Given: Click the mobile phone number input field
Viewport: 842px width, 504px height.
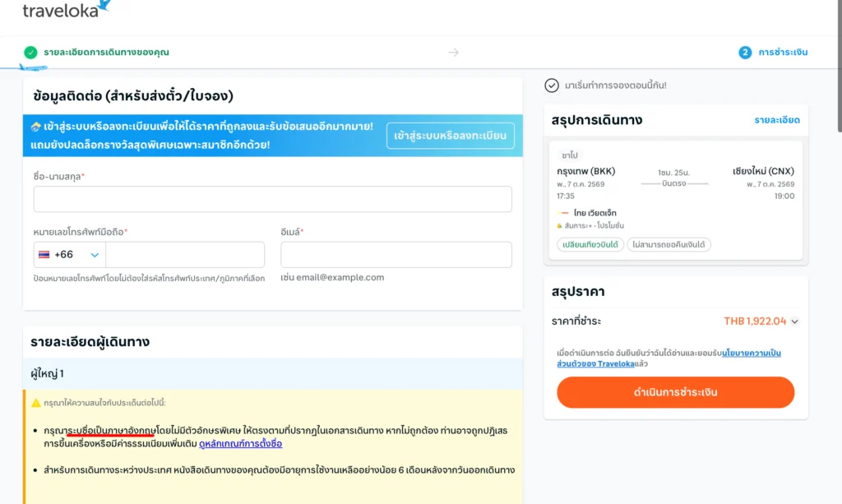Looking at the screenshot, I should pos(185,254).
